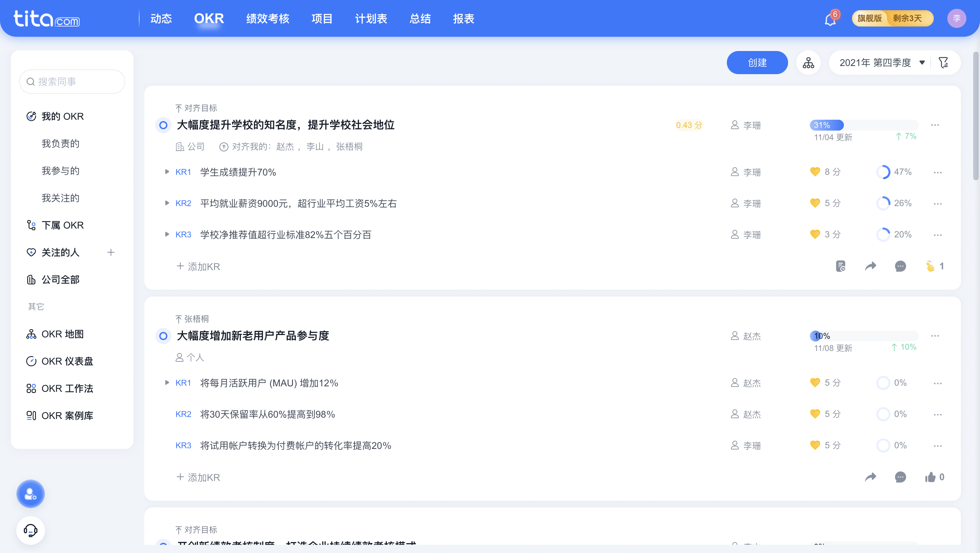Open the customer support headset button

click(x=30, y=530)
